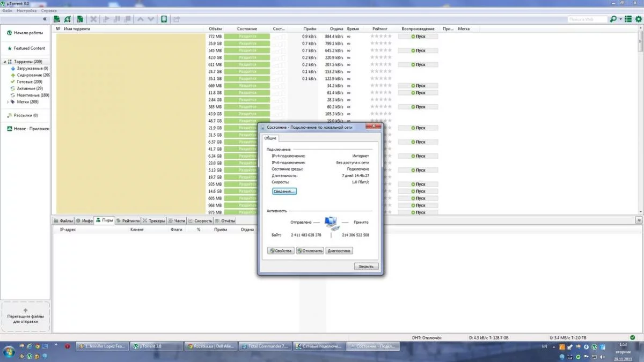Screen dimensions: 644x362
Task: Click Пуск button in the 772 MB row
Action: click(x=418, y=36)
